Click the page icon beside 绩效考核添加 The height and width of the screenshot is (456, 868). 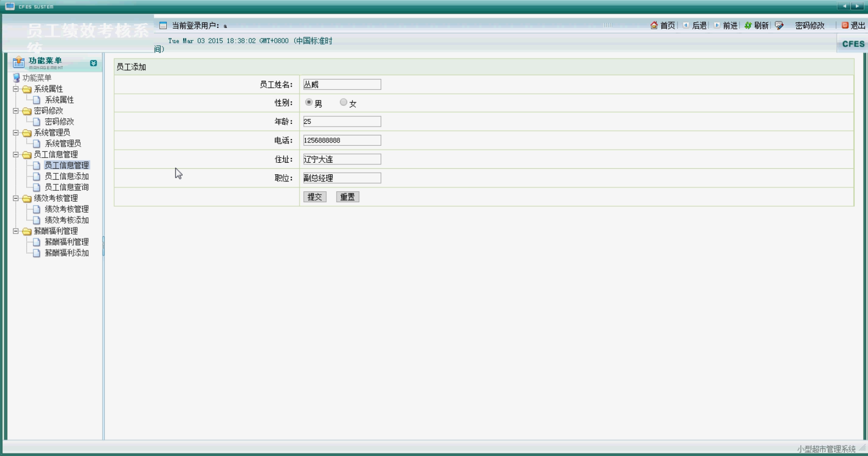click(x=37, y=220)
